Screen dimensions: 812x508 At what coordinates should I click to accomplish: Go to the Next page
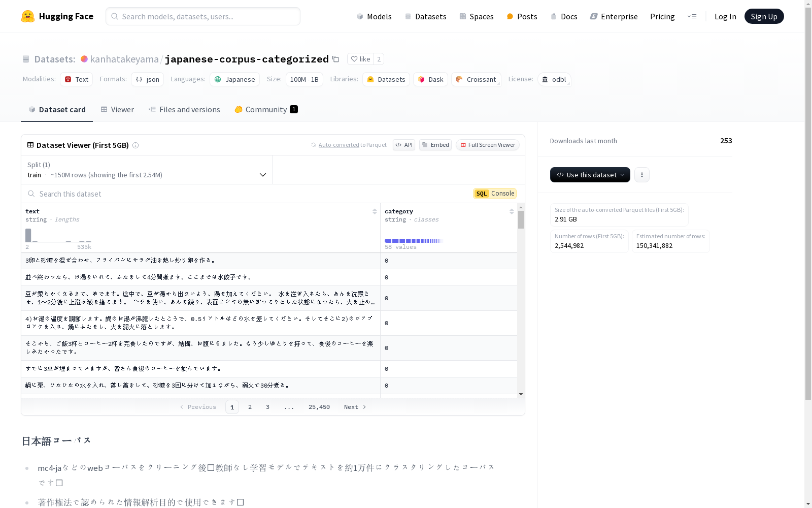click(x=355, y=407)
